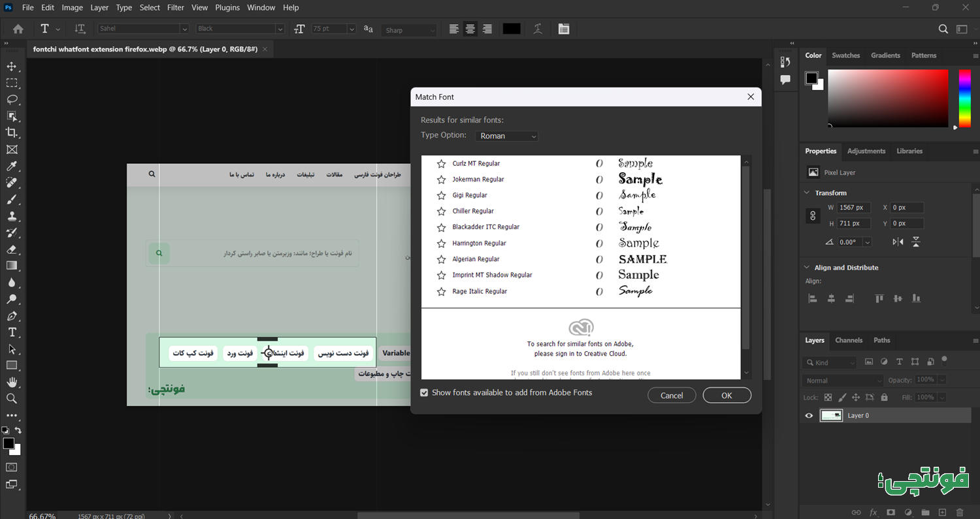This screenshot has width=980, height=519.
Task: Select the Horizontal Type tool in toolbox
Action: click(12, 332)
